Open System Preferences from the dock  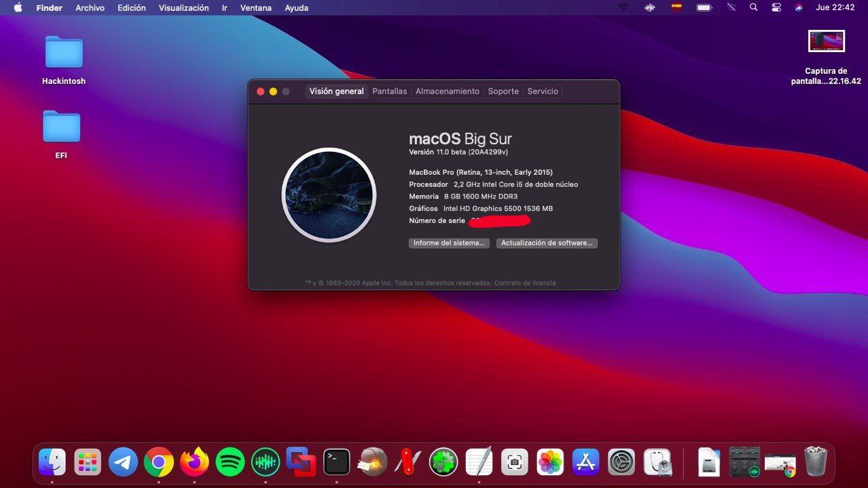[x=621, y=462]
